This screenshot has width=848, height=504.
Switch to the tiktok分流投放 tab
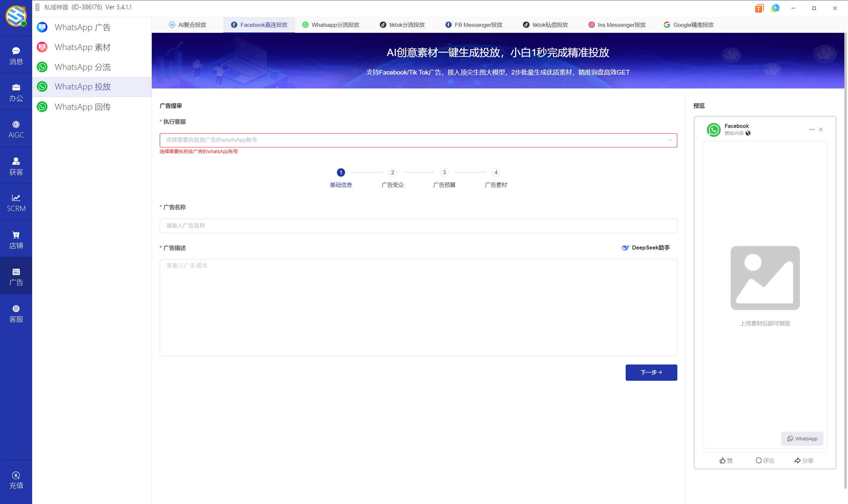coord(402,25)
